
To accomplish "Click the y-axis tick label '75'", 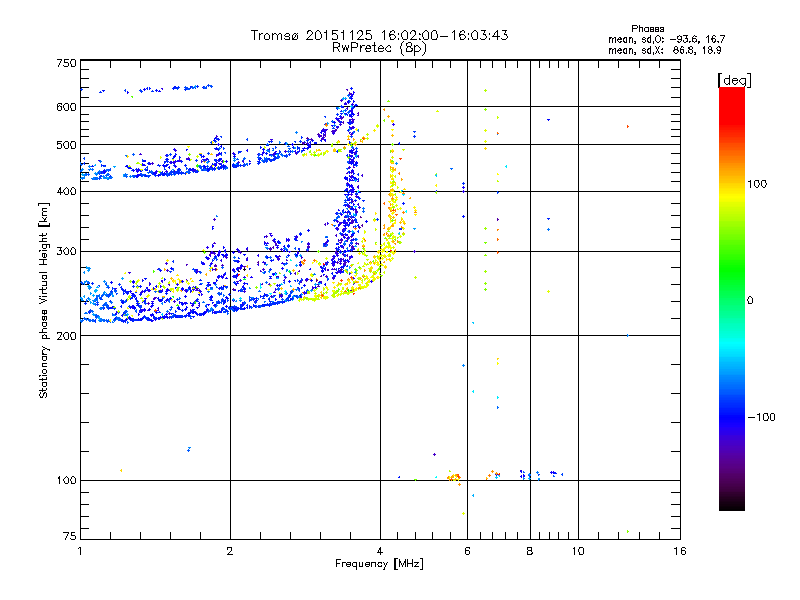I will [70, 536].
